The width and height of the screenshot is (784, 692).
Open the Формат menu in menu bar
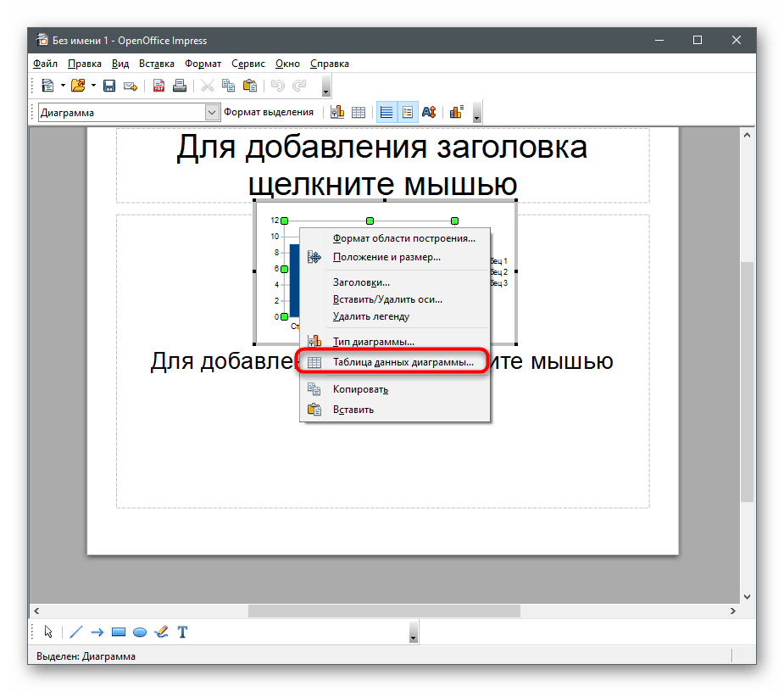(203, 64)
